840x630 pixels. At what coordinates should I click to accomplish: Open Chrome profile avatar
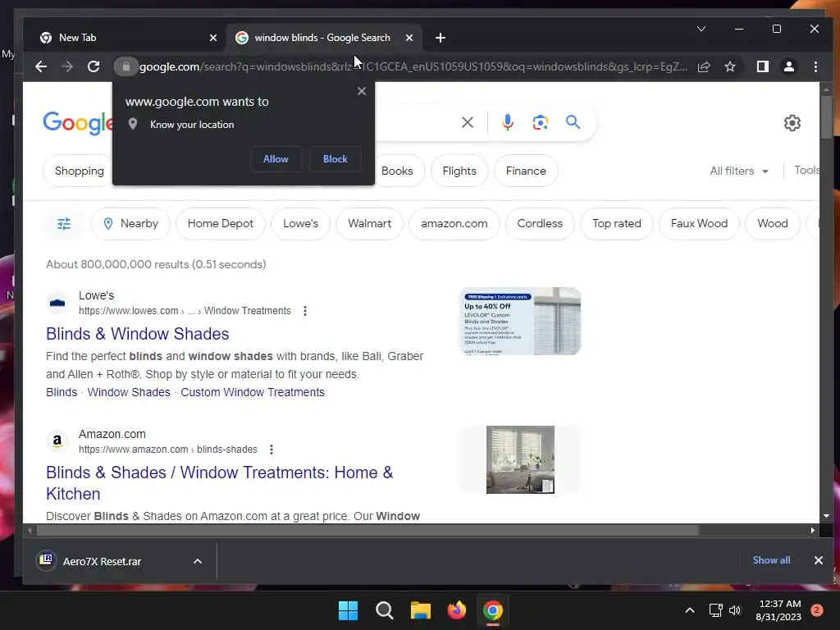point(789,66)
